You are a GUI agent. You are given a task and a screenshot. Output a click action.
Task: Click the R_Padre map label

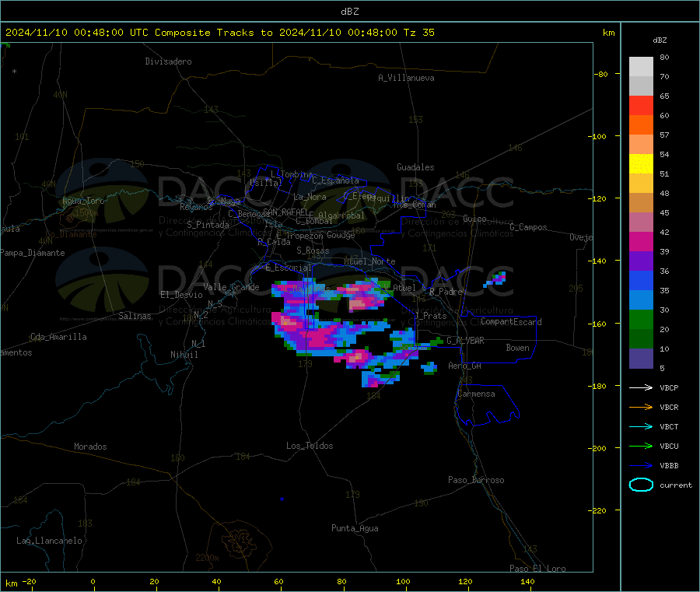click(446, 292)
